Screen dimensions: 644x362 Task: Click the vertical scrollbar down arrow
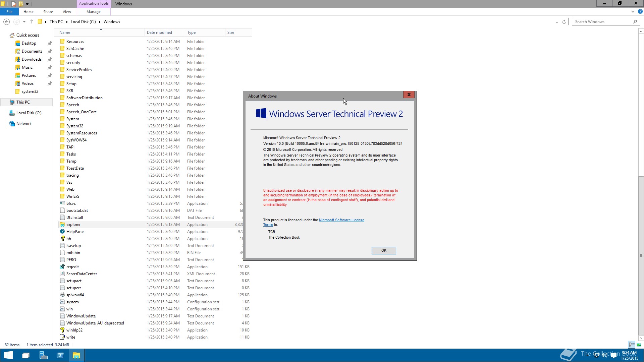coord(641,338)
